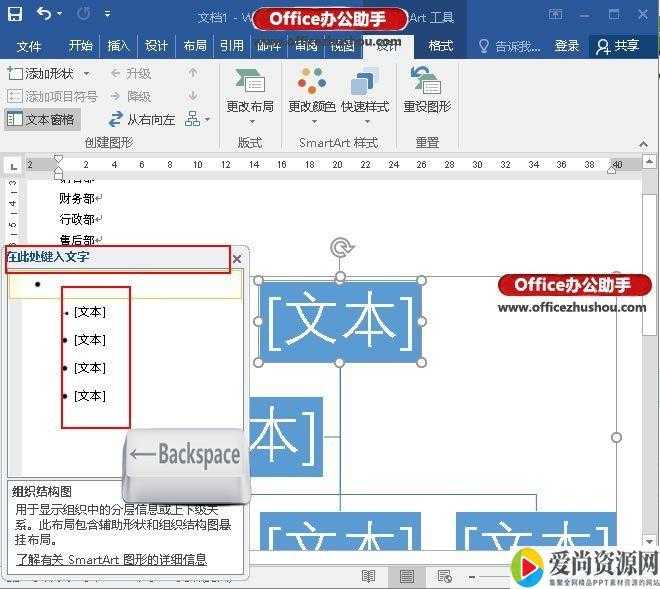This screenshot has height=589, width=660.
Task: Open the 更改颜色 color palette
Action: coord(312,83)
